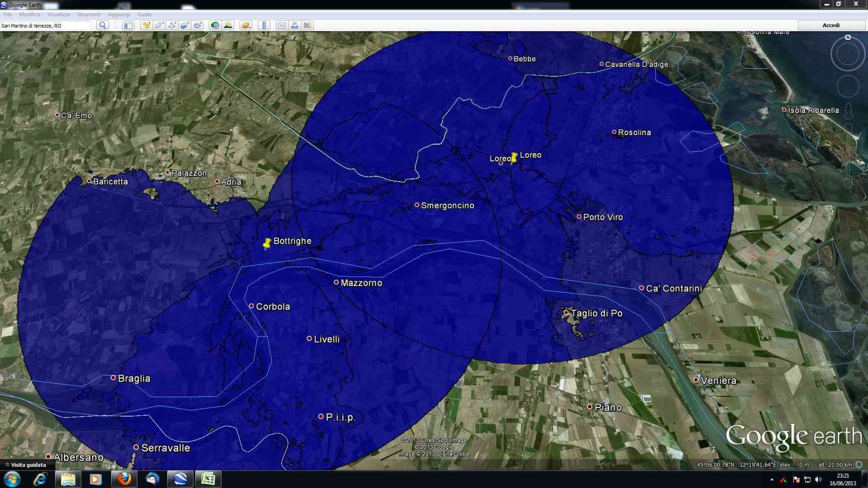This screenshot has height=488, width=868.
Task: Expand the Visita guidata panel
Action: (x=26, y=465)
